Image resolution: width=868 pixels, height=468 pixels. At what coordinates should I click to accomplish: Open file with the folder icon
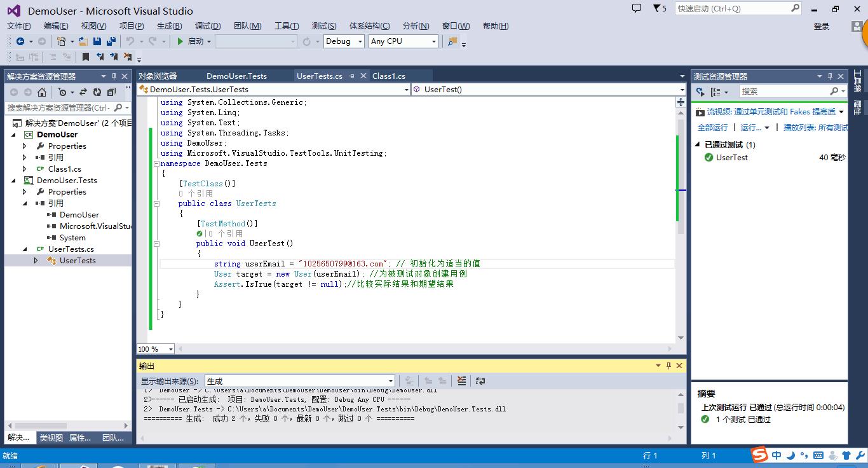click(83, 41)
